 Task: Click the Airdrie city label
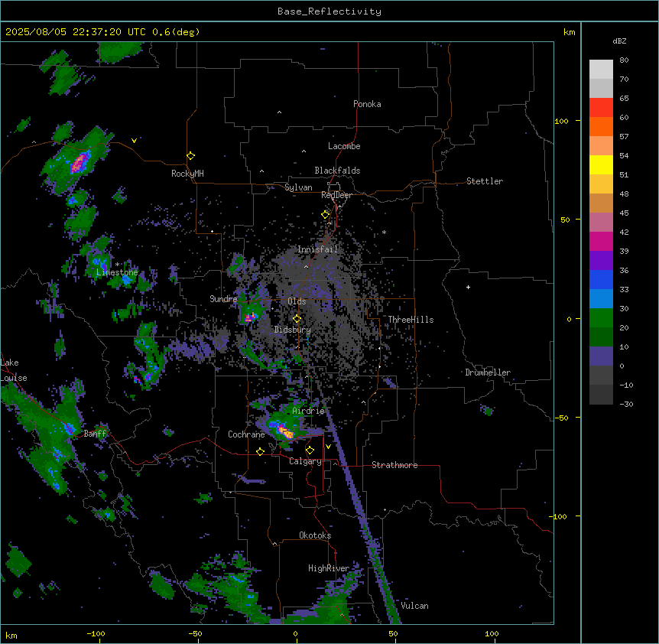[x=308, y=411]
